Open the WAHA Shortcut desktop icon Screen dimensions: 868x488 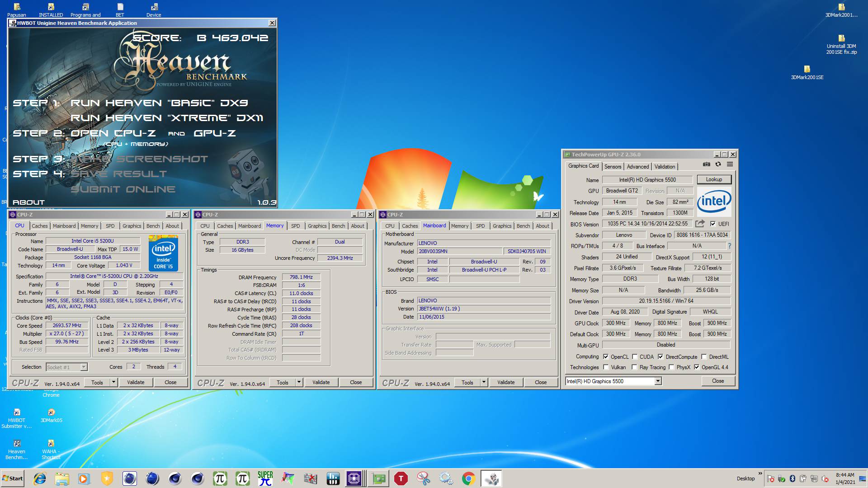pyautogui.click(x=51, y=450)
